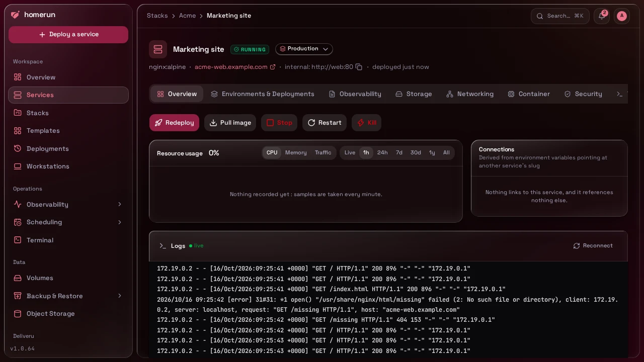This screenshot has width=644, height=362.
Task: Restart the service
Action: 325,123
